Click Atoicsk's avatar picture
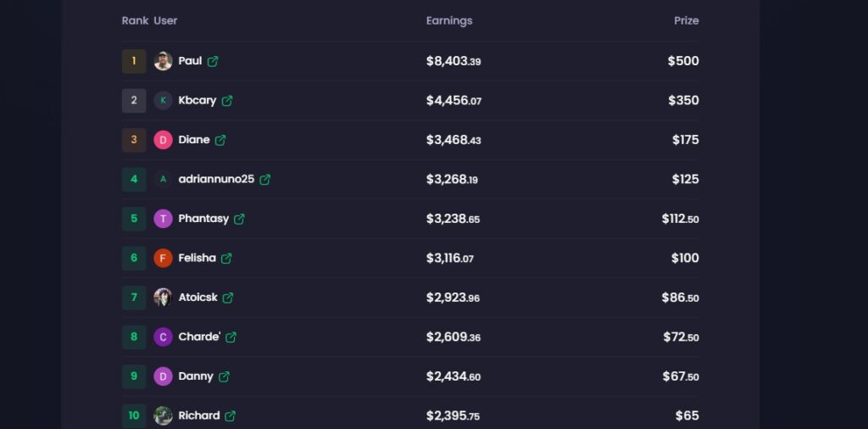The image size is (868, 429). pos(163,298)
